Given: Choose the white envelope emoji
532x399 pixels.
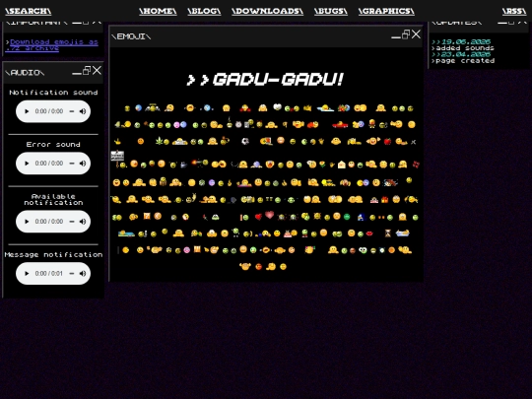Looking at the screenshot, I should [341, 165].
